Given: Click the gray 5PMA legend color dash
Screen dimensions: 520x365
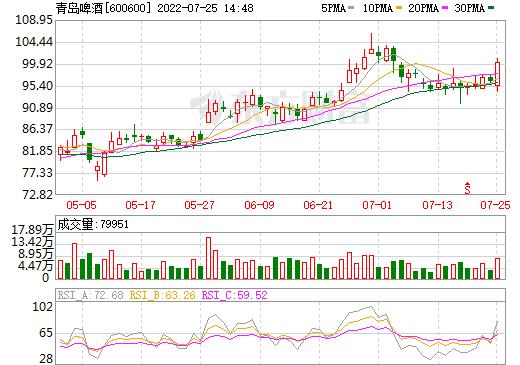Looking at the screenshot, I should 351,8.
